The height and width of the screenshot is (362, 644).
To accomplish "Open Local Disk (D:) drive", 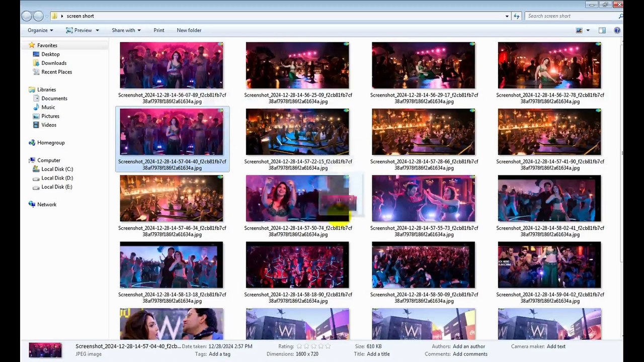I will pos(53,178).
